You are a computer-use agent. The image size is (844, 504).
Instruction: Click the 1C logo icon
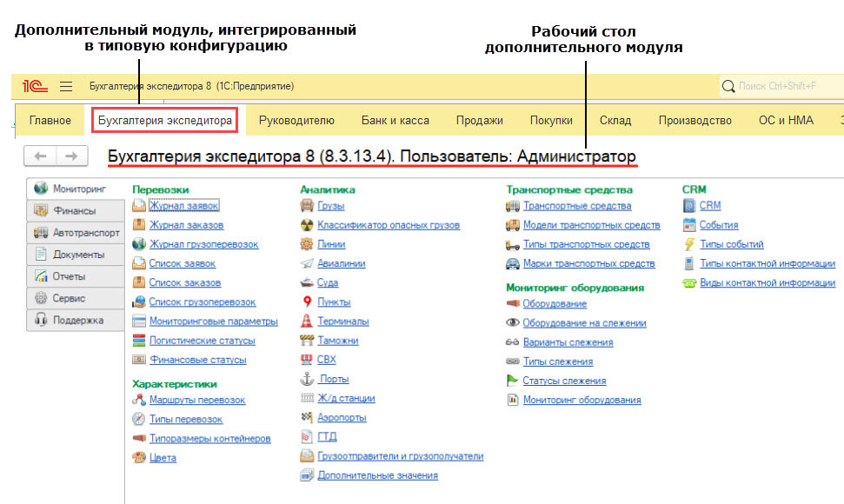click(35, 86)
